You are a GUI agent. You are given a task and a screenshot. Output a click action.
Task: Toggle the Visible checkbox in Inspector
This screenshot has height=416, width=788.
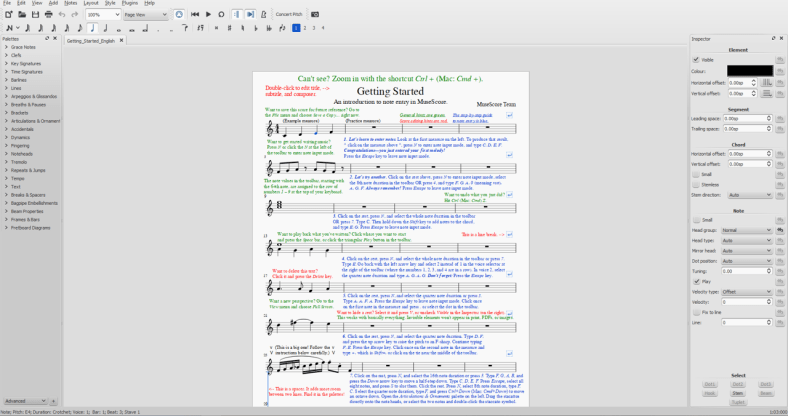point(697,59)
